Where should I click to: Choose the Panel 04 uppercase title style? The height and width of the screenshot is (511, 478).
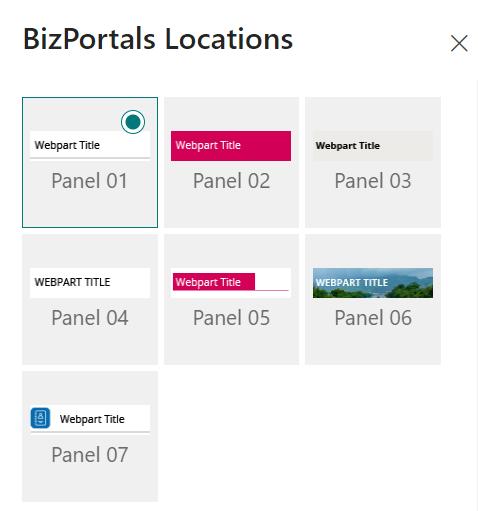90,299
